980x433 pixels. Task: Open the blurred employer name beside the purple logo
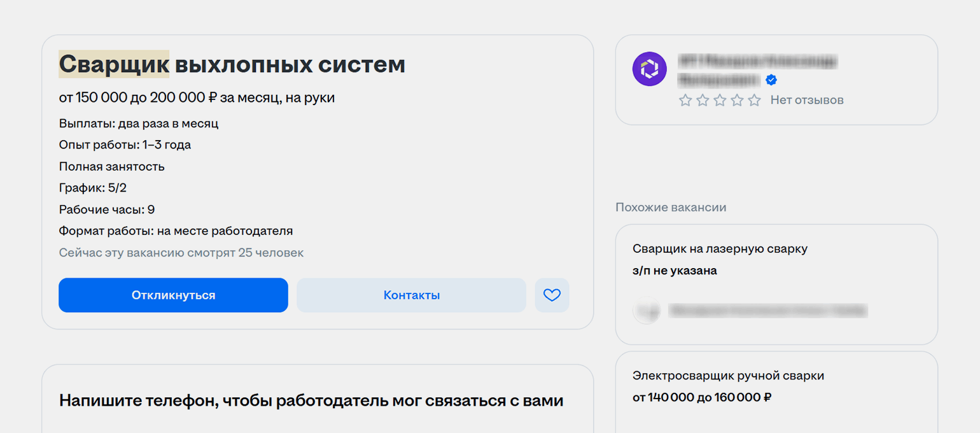757,62
